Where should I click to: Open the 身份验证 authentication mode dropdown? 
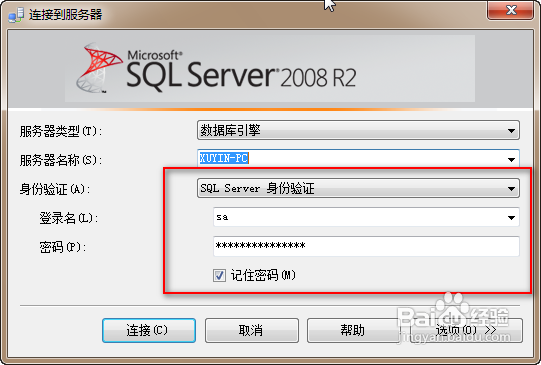tap(358, 188)
